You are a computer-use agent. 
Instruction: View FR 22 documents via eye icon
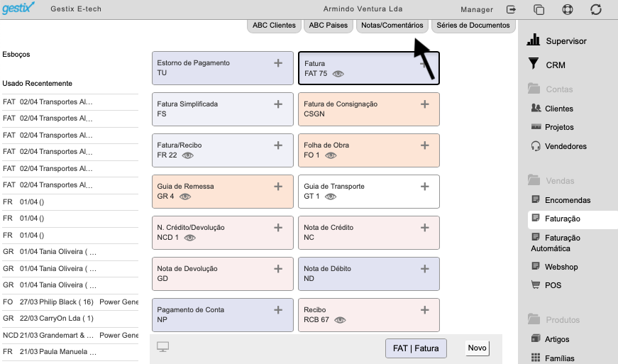[x=187, y=155]
